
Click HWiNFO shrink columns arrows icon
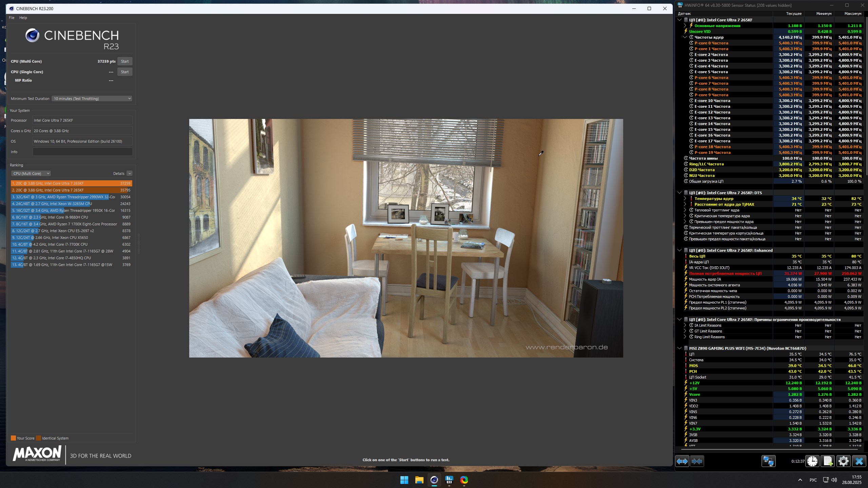(x=697, y=461)
